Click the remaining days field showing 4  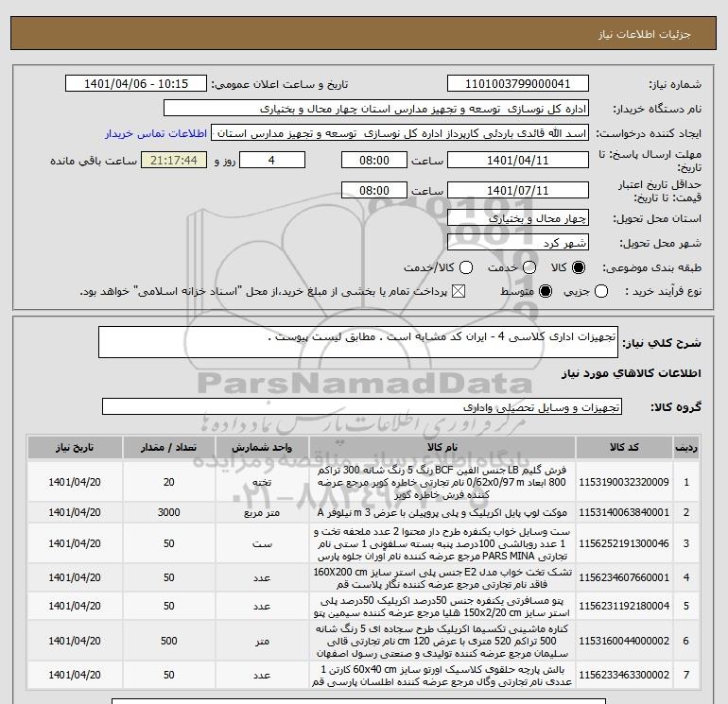point(272,160)
